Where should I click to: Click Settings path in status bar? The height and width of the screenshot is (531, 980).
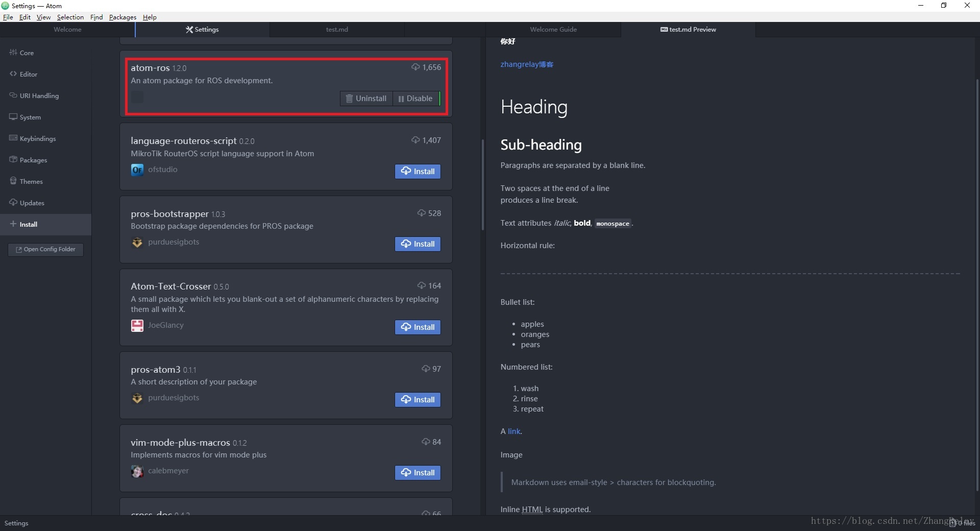pos(16,523)
